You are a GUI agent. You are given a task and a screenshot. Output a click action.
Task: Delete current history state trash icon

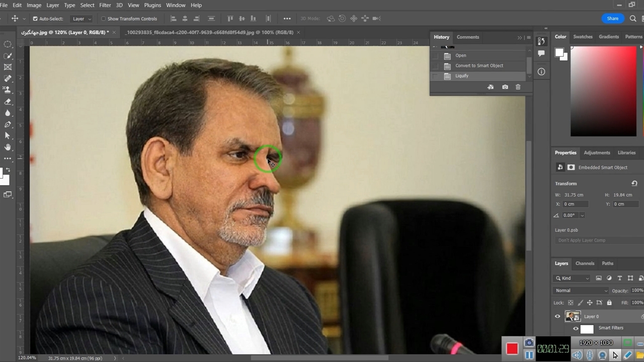pyautogui.click(x=518, y=87)
